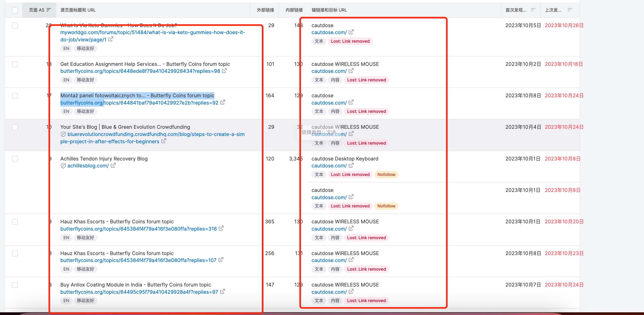Click the 内部链接 column header

(294, 10)
